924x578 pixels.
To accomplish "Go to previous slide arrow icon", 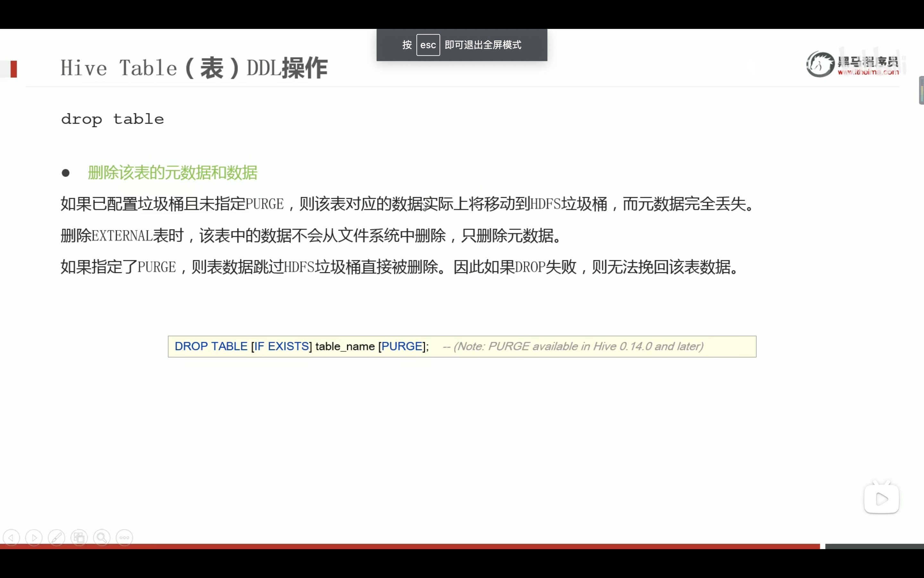I will coord(12,538).
